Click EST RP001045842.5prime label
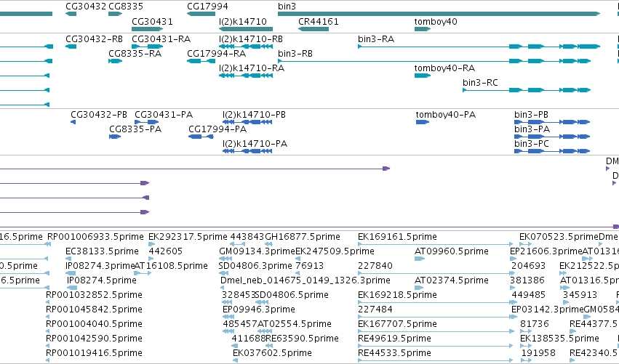The image size is (619, 364). tap(94, 310)
